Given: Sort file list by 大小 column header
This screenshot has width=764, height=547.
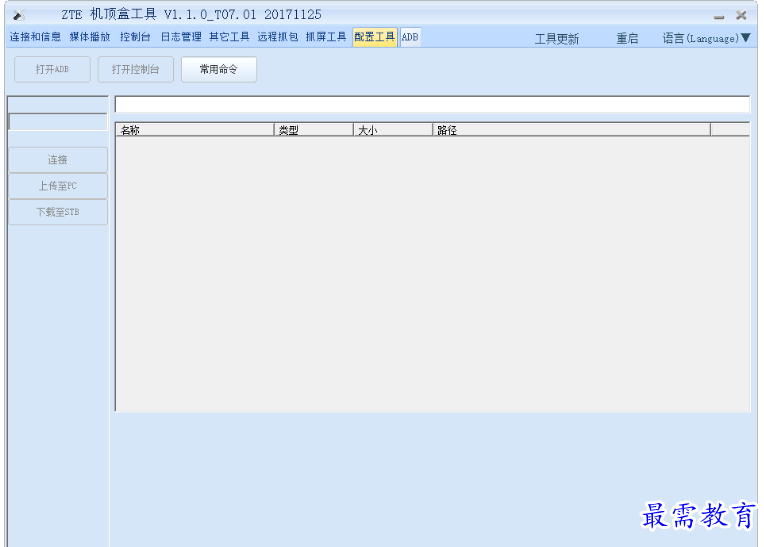Looking at the screenshot, I should (x=393, y=130).
